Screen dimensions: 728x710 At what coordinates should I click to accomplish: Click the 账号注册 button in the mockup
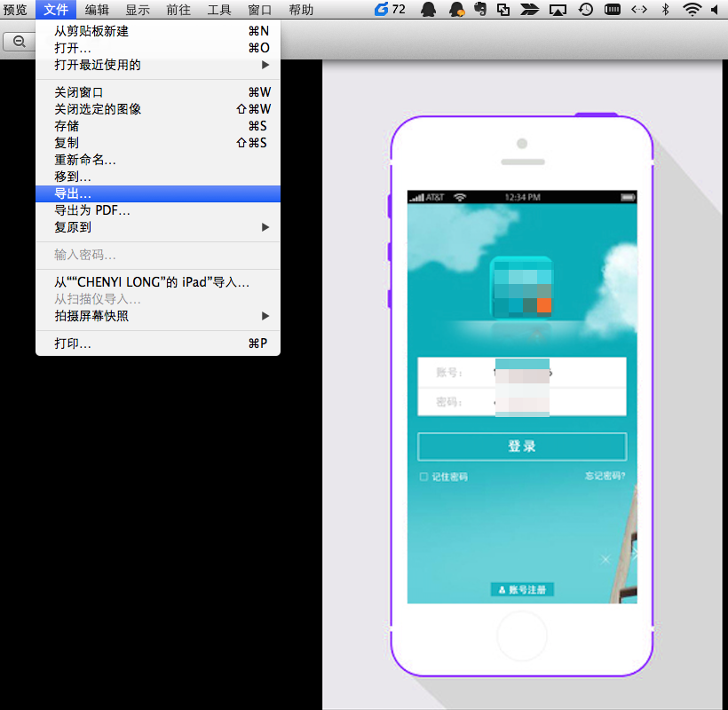point(522,589)
